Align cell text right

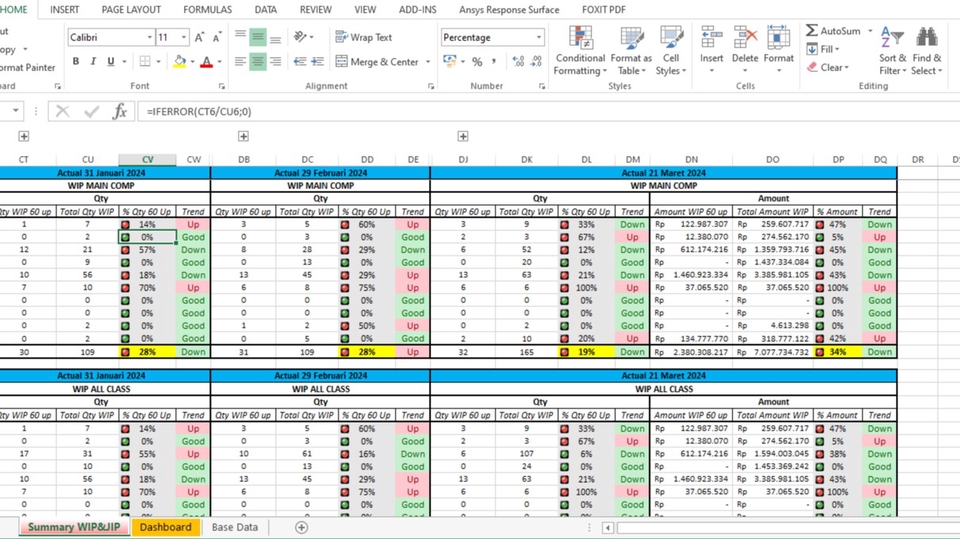276,61
